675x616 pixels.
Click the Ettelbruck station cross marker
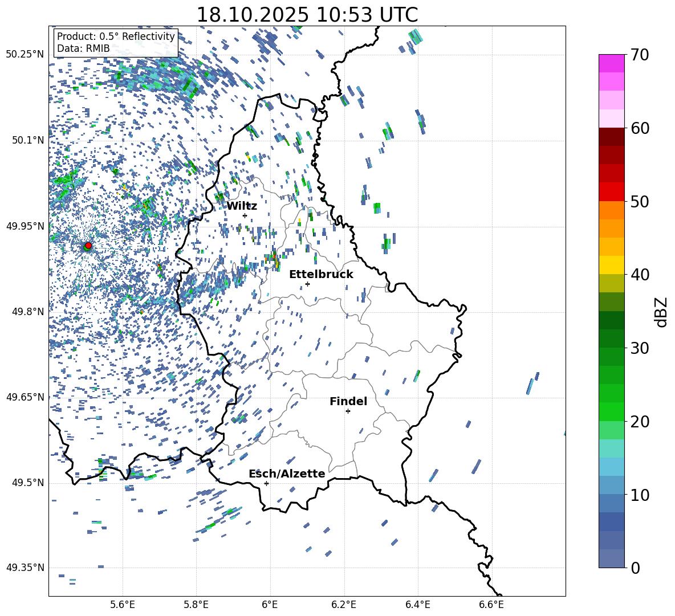307,284
